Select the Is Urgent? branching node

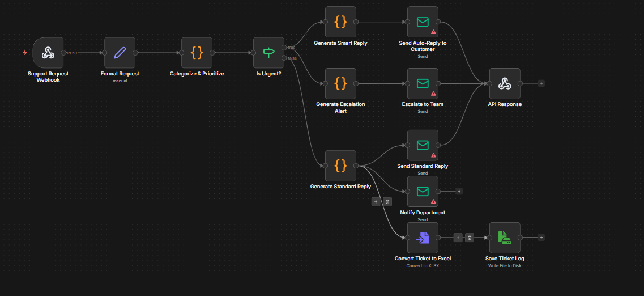point(268,53)
